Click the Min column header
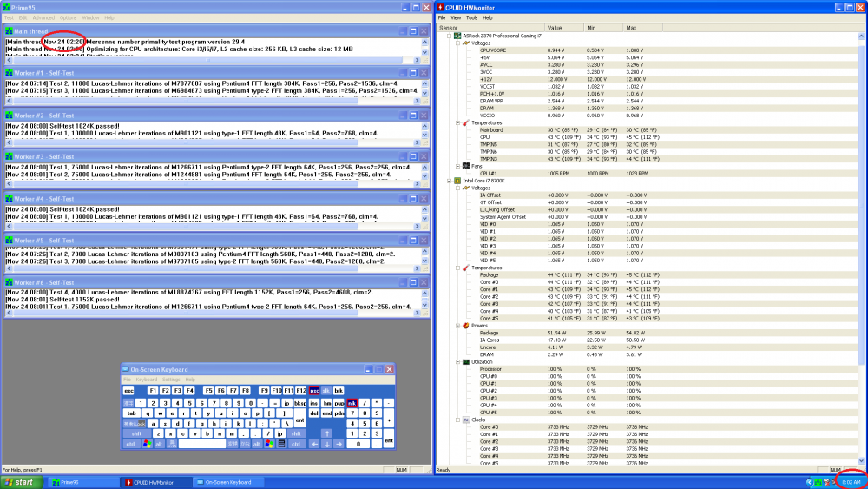This screenshot has height=489, width=868. coord(603,28)
